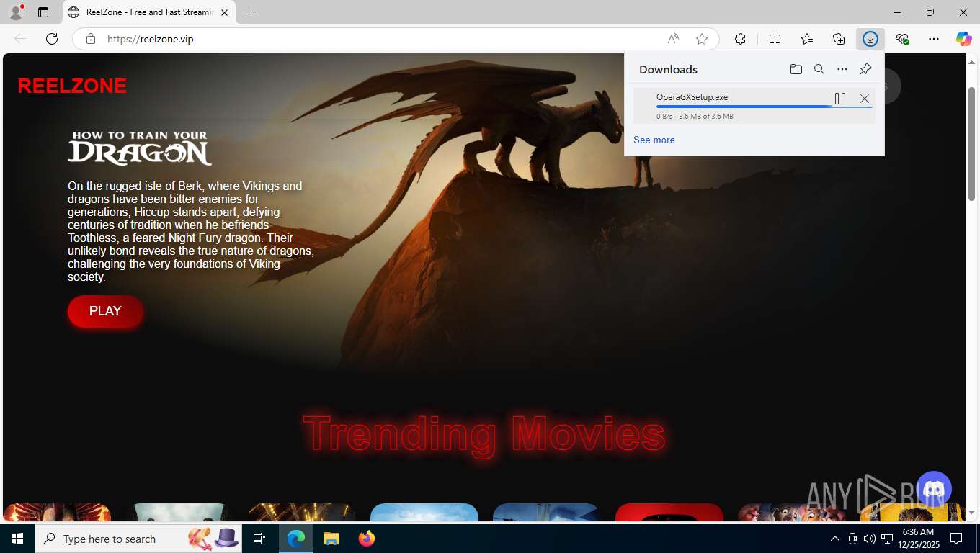Click the OperaGXSetup.exe file name

(x=692, y=97)
